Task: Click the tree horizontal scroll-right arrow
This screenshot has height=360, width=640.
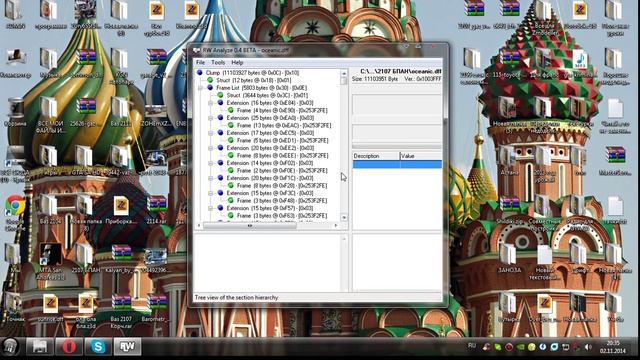Action: [x=336, y=225]
